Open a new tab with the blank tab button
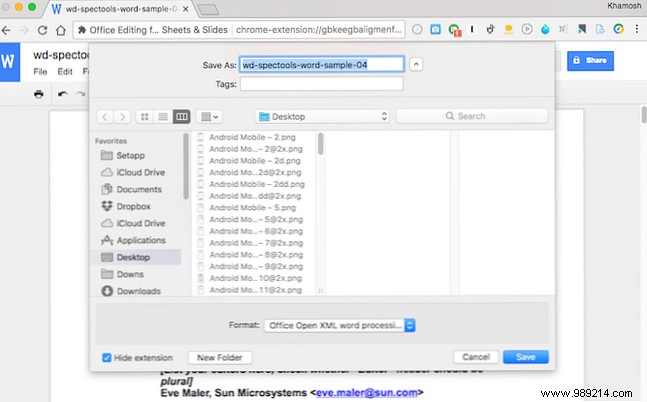Viewport: 647px width, 402px height. [208, 9]
